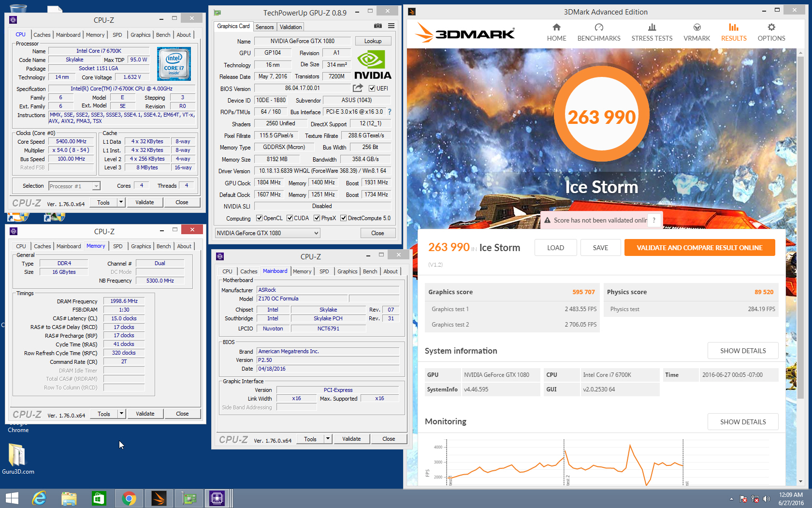This screenshot has height=508, width=812.
Task: Click the Core Speed 5400.00 MHz field
Action: (x=71, y=142)
